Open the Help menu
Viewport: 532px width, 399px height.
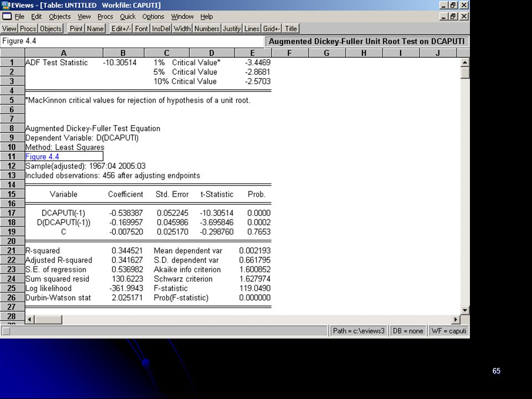pos(206,17)
